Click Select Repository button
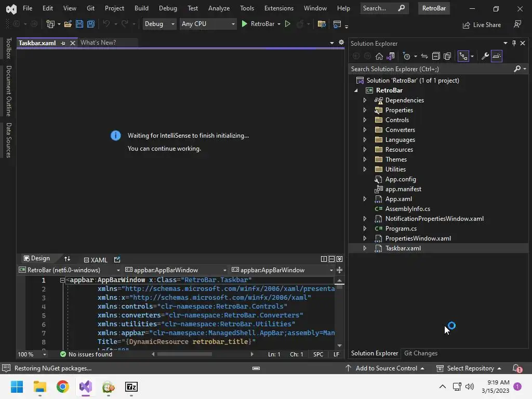 pyautogui.click(x=469, y=368)
